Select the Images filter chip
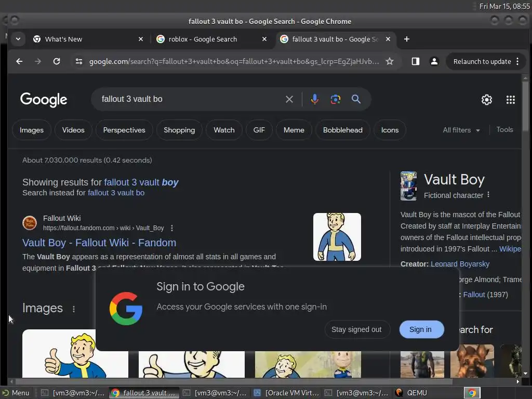Screen dimensions: 532x399 tap(32, 130)
